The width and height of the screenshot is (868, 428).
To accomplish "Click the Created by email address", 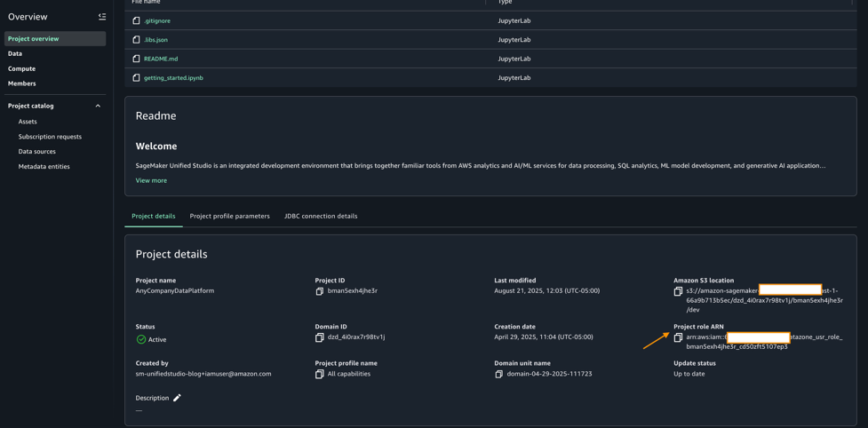I will 203,374.
